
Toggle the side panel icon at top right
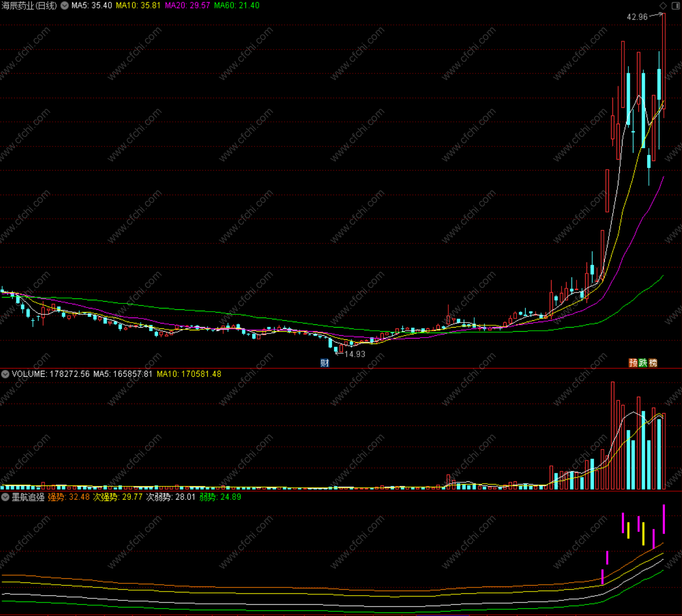tap(675, 5)
